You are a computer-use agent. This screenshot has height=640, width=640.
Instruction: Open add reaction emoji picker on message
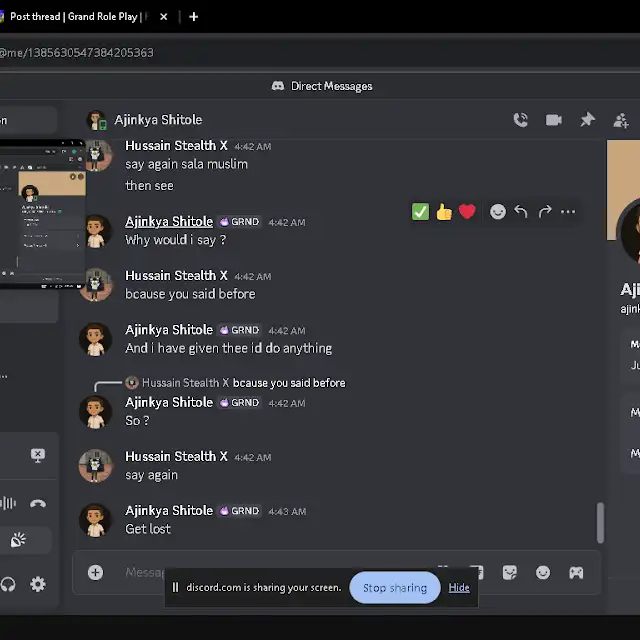497,212
